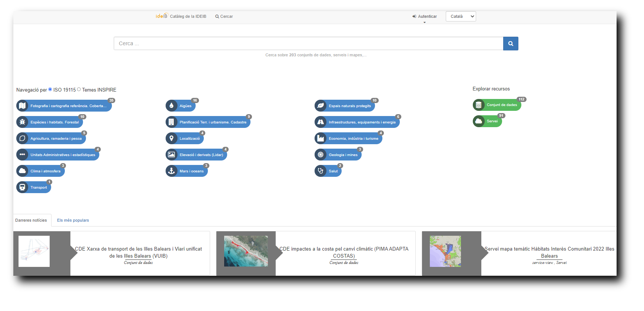Screen dimensions: 644x311
Task: Open the Transport train category
Action: [x=23, y=187]
